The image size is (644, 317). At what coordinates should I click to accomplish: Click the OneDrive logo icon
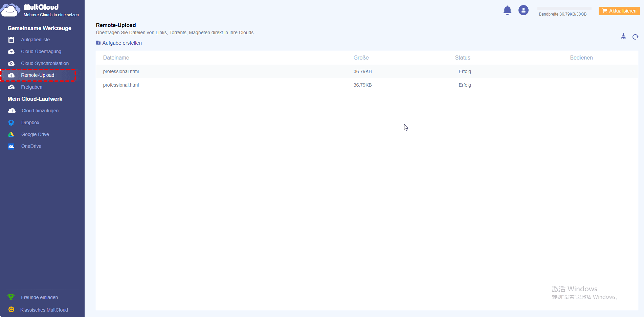tap(11, 146)
